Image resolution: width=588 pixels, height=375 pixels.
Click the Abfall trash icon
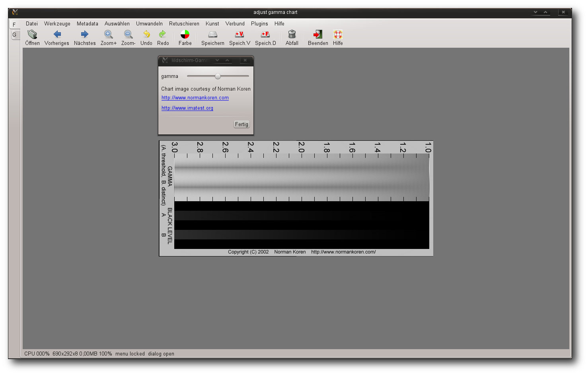pyautogui.click(x=292, y=35)
